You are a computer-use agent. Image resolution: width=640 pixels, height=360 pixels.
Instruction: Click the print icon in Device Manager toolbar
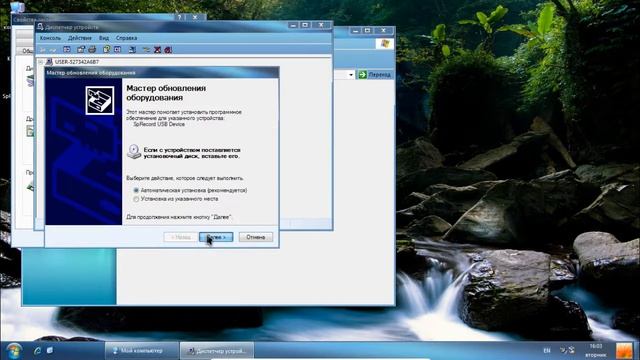click(x=92, y=50)
